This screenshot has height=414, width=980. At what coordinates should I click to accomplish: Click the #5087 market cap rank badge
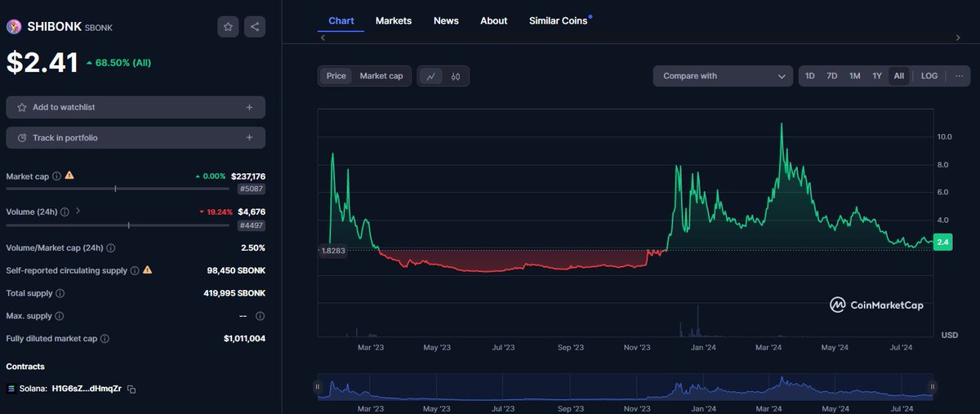252,189
